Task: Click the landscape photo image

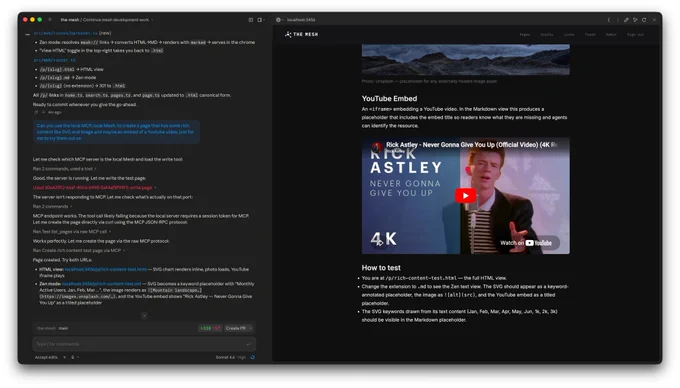Action: (x=465, y=60)
